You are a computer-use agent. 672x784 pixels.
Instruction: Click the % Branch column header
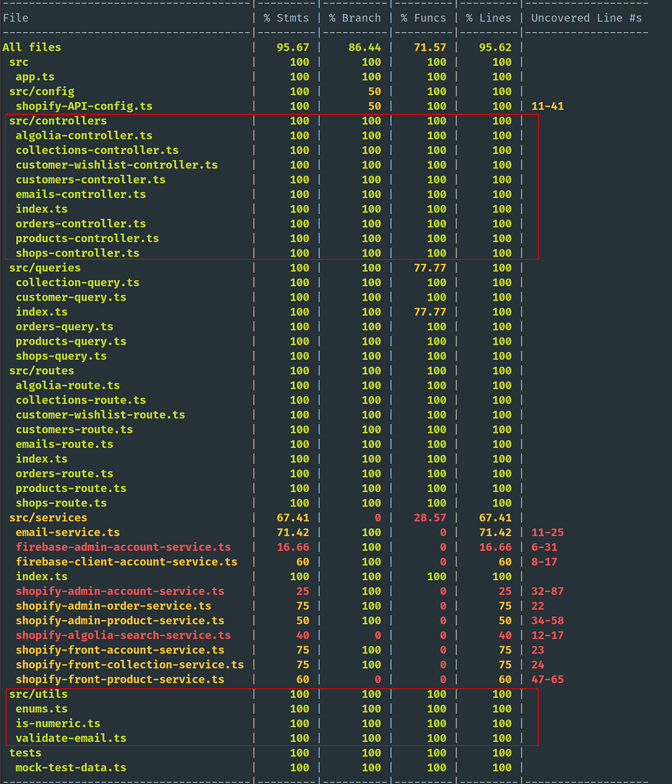[x=354, y=17]
